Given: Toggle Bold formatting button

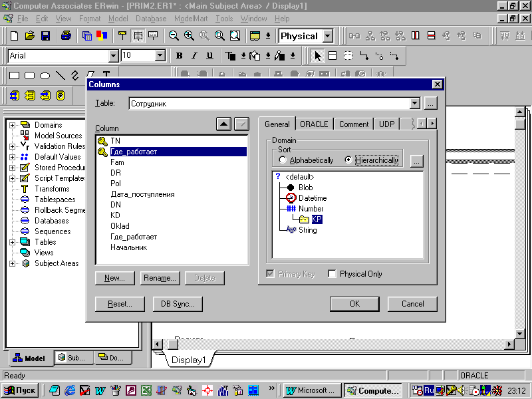Looking at the screenshot, I should coord(179,56).
